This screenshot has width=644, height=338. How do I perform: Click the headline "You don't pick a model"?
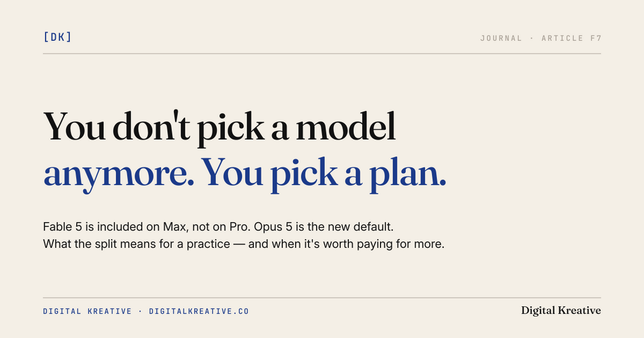tap(220, 127)
